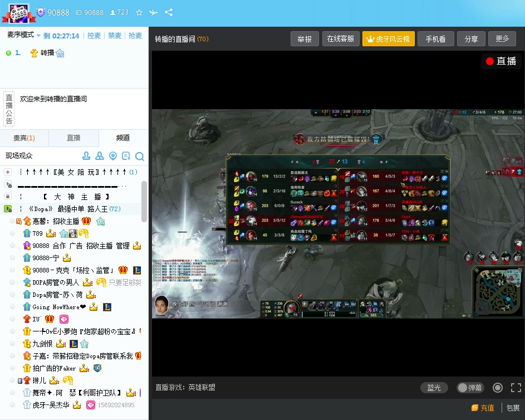Click the location pin icon in 现场观众

(x=113, y=156)
